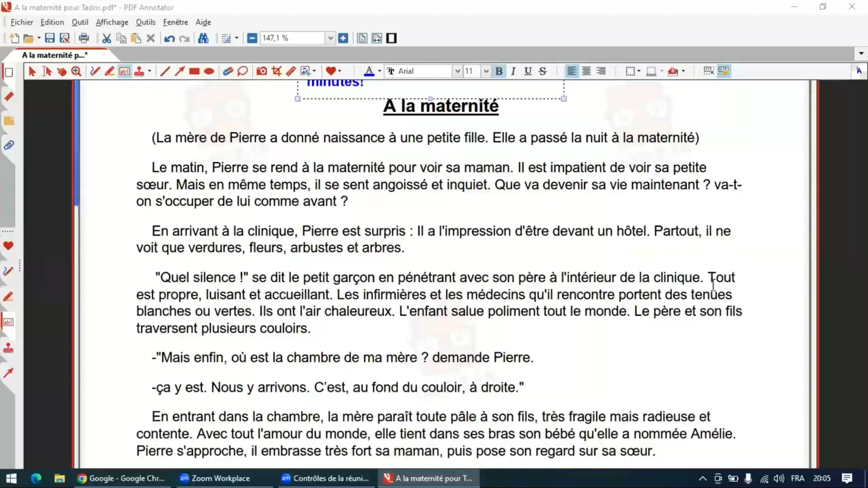Viewport: 868px width, 488px height.
Task: Select the Crop tool
Action: point(276,71)
